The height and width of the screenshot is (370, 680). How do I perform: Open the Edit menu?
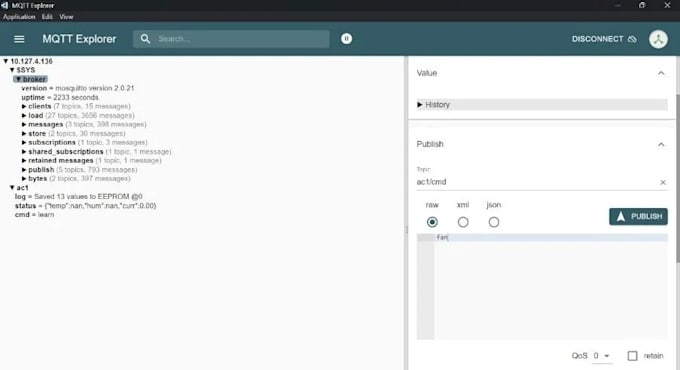point(47,16)
